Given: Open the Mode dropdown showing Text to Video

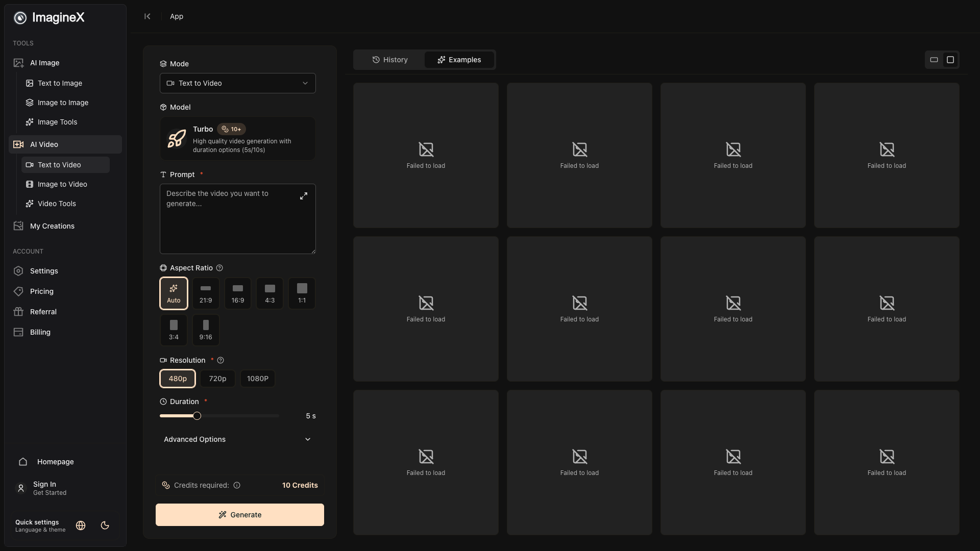Looking at the screenshot, I should pos(238,83).
